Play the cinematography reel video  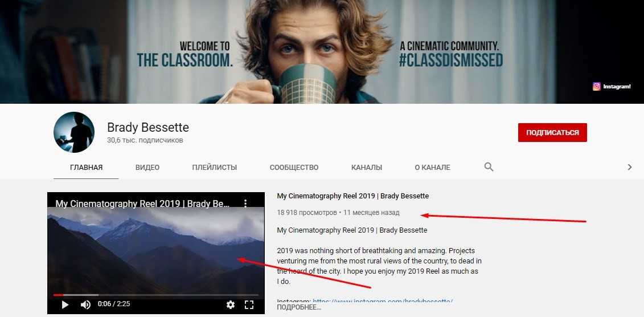click(65, 304)
